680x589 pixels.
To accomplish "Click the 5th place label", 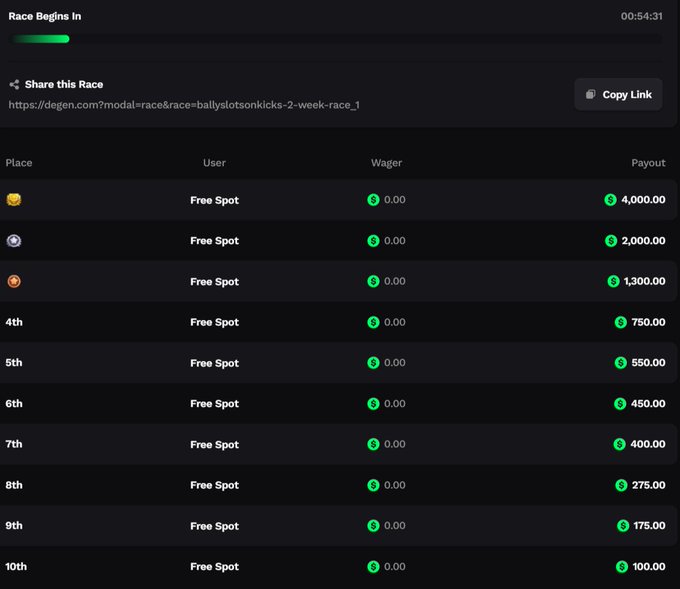I will [x=14, y=363].
